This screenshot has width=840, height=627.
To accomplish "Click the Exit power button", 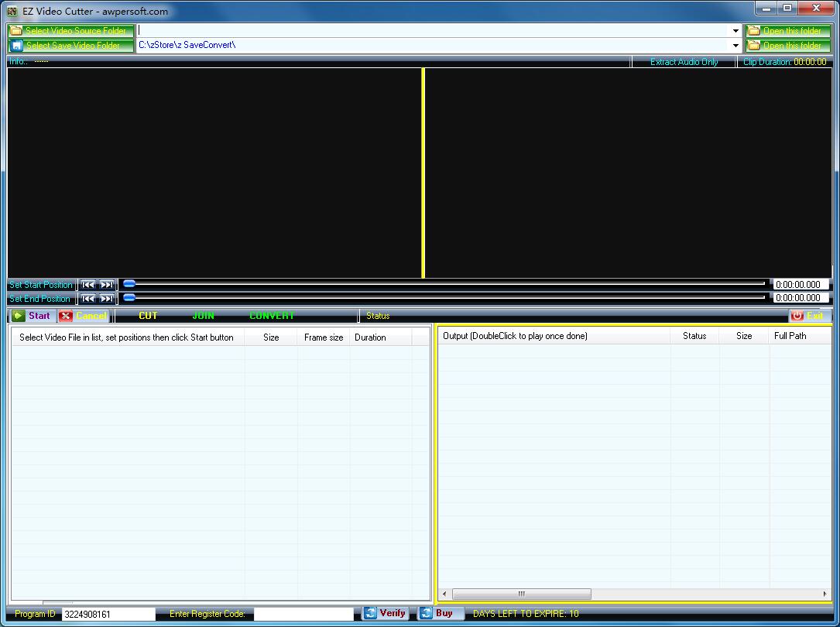I will (x=807, y=316).
